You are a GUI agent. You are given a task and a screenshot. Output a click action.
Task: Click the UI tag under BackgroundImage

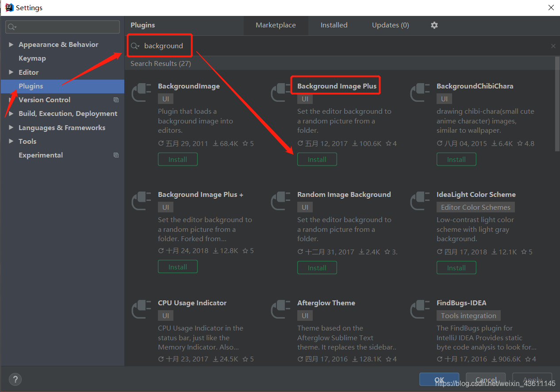click(x=165, y=99)
